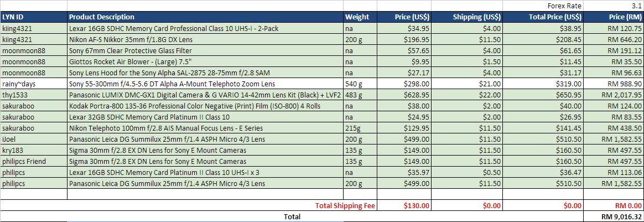Screen dimensions: 644x222
Task: Select the Price (US$) header cell
Action: tap(404, 17)
